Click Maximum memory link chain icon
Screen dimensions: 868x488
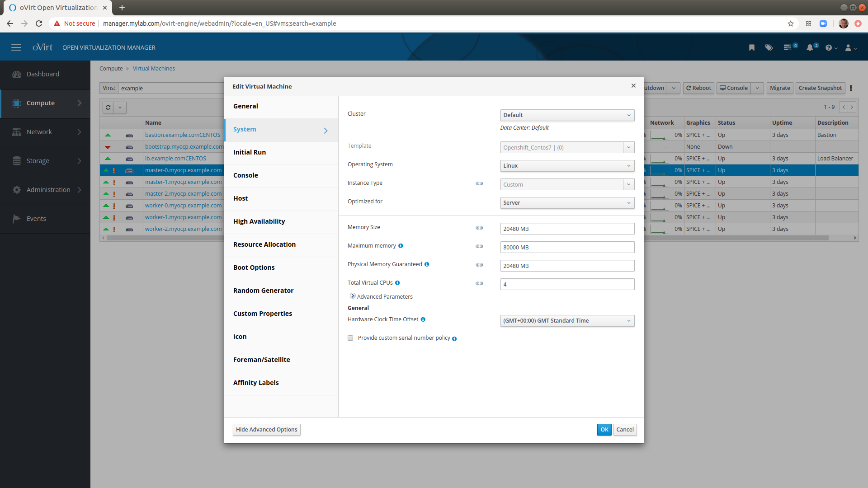click(x=479, y=246)
